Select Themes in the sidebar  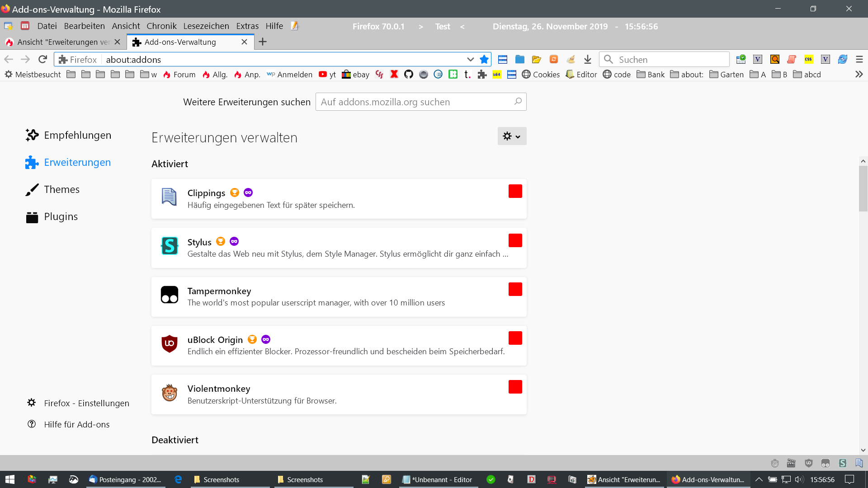pos(61,189)
